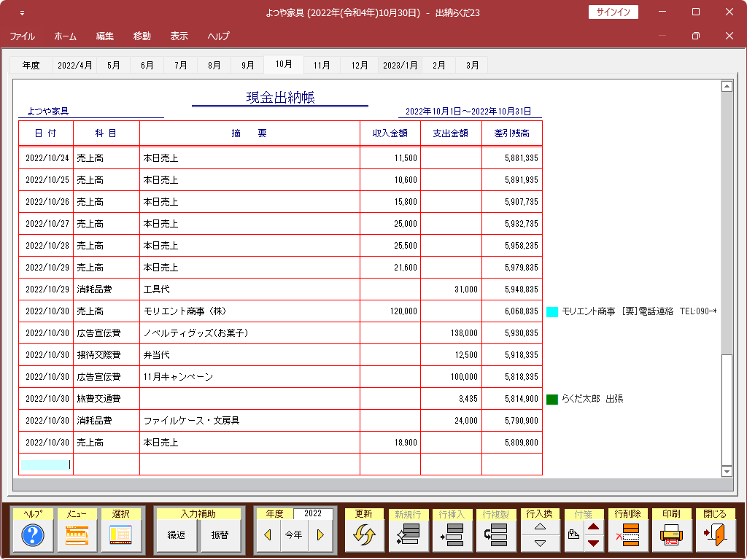Click the 行削除 delete row icon
The width and height of the screenshot is (747, 560).
[627, 535]
